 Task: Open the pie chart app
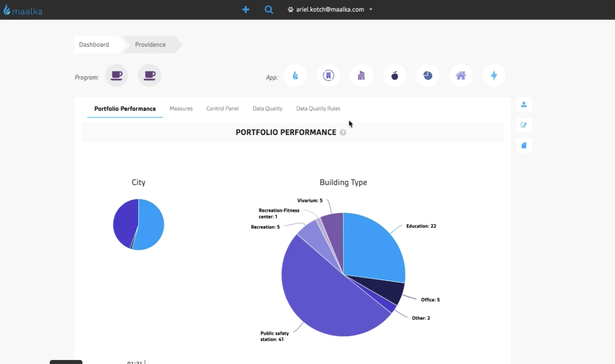tap(428, 76)
